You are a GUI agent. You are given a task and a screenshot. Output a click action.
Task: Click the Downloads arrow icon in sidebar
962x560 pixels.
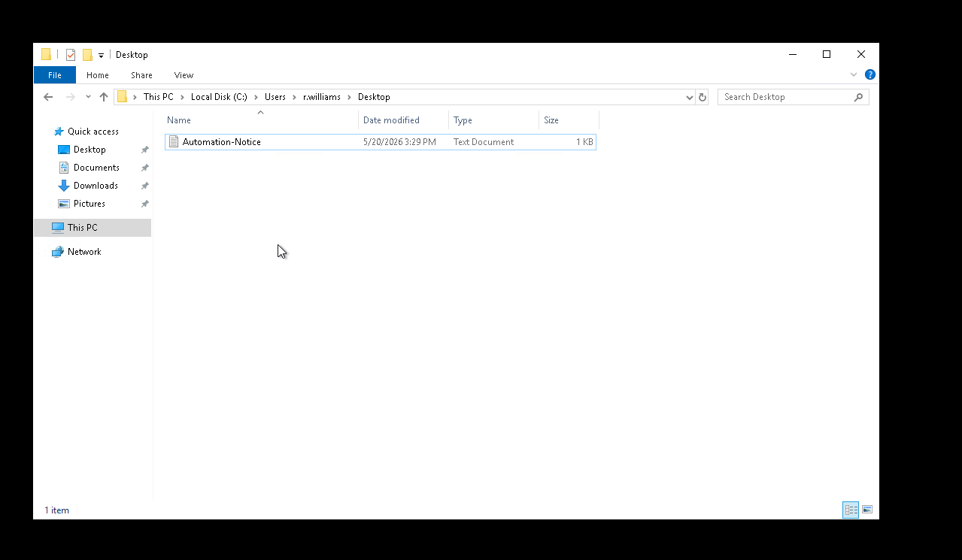click(x=64, y=186)
